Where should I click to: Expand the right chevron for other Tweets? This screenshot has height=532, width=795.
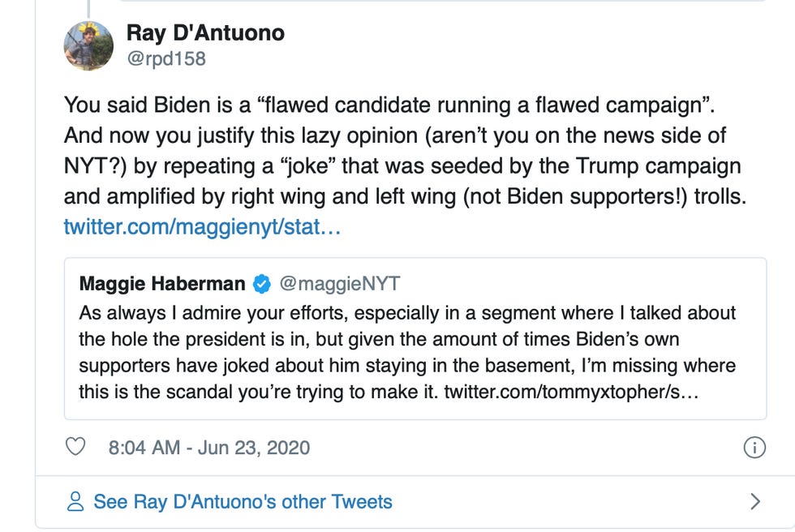click(x=755, y=501)
